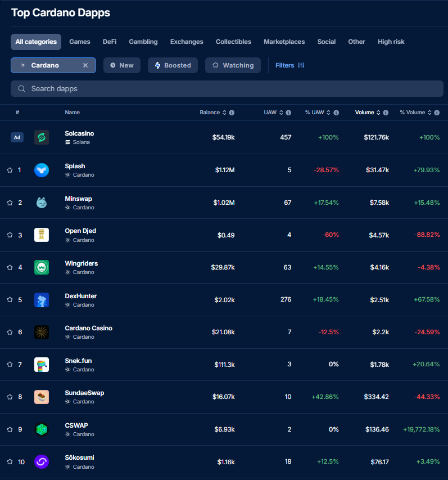Image resolution: width=448 pixels, height=480 pixels.
Task: Toggle watch star for Open Djed
Action: [x=10, y=235]
